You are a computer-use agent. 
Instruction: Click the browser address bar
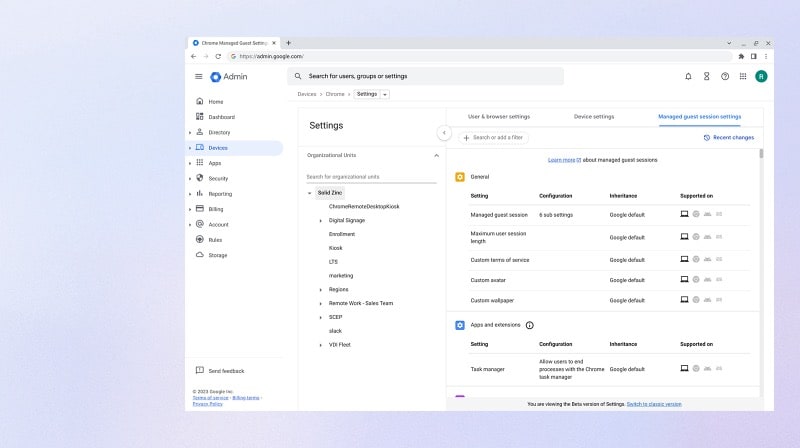pos(480,56)
